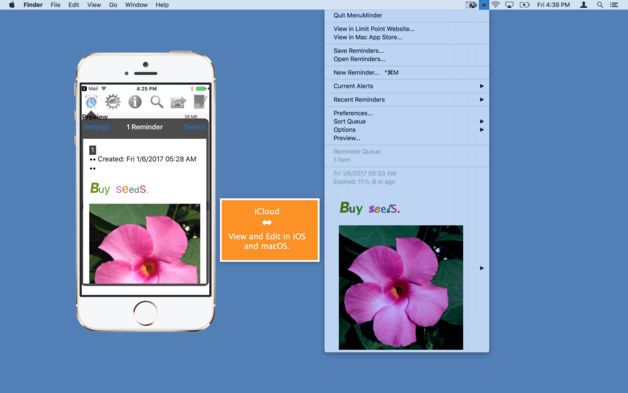Tap Search link in iPhone reminder header

195,127
